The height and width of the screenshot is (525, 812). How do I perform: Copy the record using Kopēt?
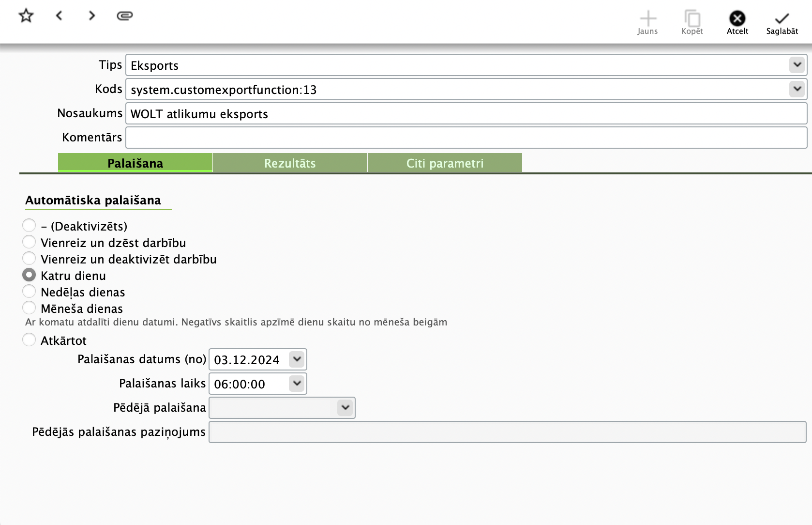[x=692, y=23]
